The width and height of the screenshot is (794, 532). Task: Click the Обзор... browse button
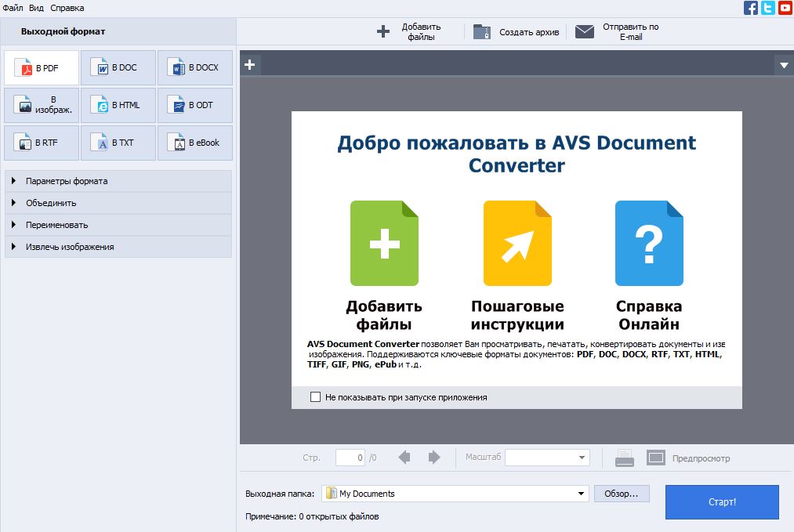[x=621, y=494]
